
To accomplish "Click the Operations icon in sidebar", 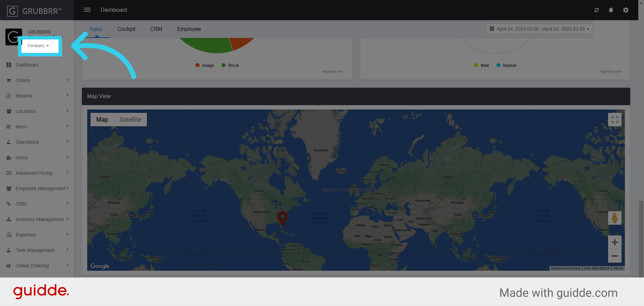I will 9,142.
